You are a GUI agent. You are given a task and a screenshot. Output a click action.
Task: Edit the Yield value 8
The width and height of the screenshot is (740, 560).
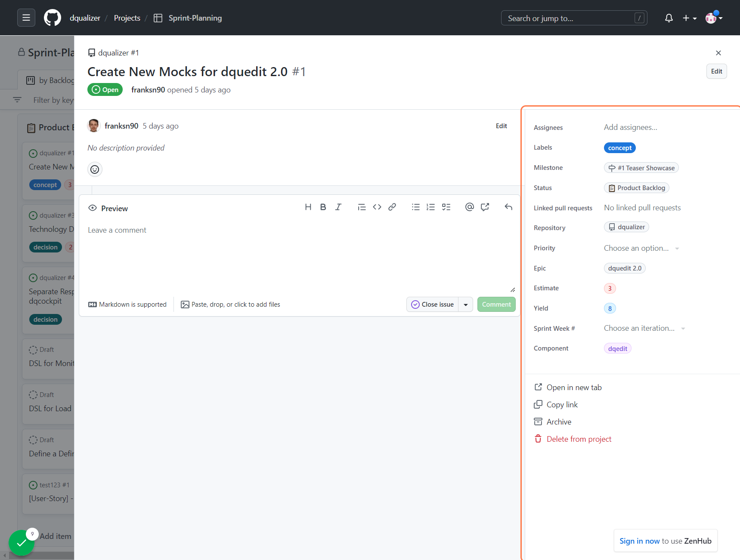[x=610, y=309]
